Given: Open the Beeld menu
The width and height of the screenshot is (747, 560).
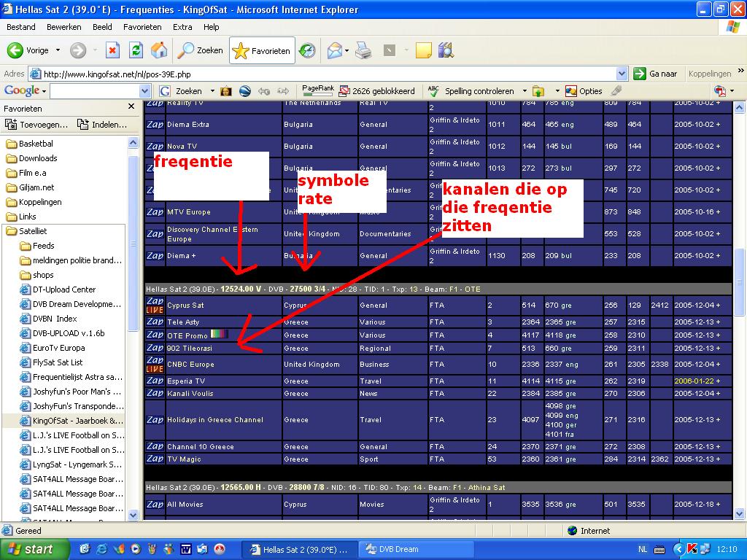Looking at the screenshot, I should 102,27.
